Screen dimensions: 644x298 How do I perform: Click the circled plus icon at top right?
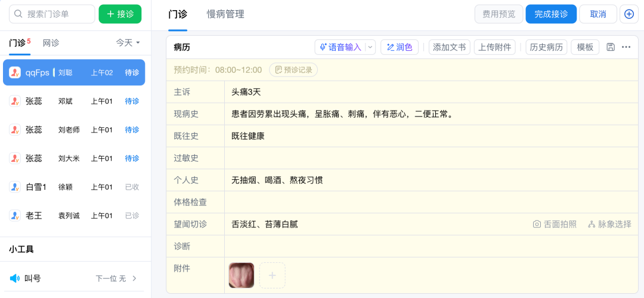[629, 14]
